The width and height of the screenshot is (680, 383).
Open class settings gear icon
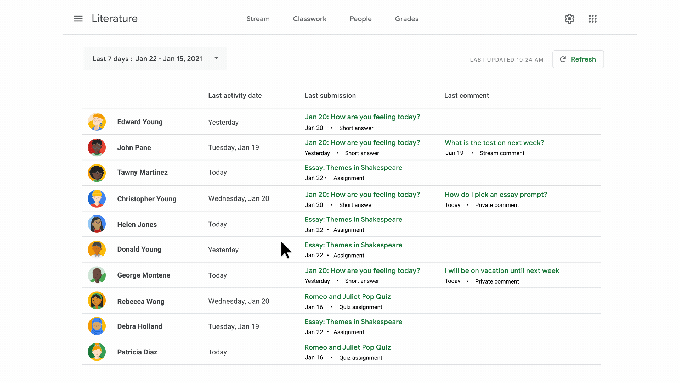click(569, 19)
